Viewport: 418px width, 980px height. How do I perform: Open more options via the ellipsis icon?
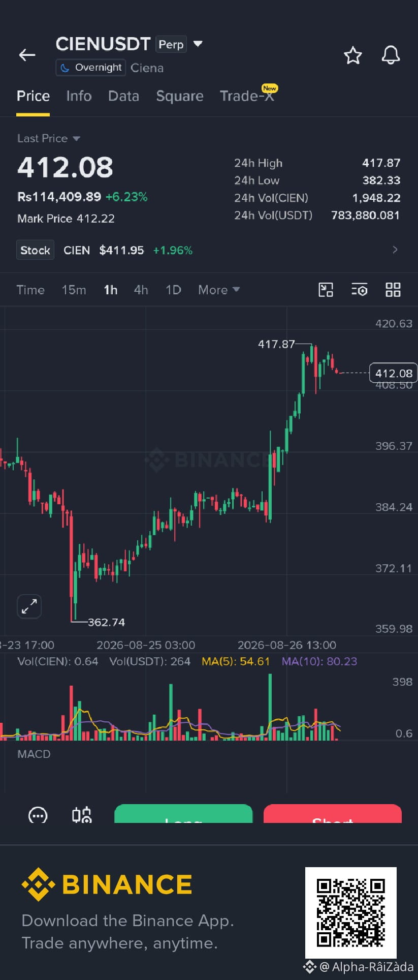[38, 815]
